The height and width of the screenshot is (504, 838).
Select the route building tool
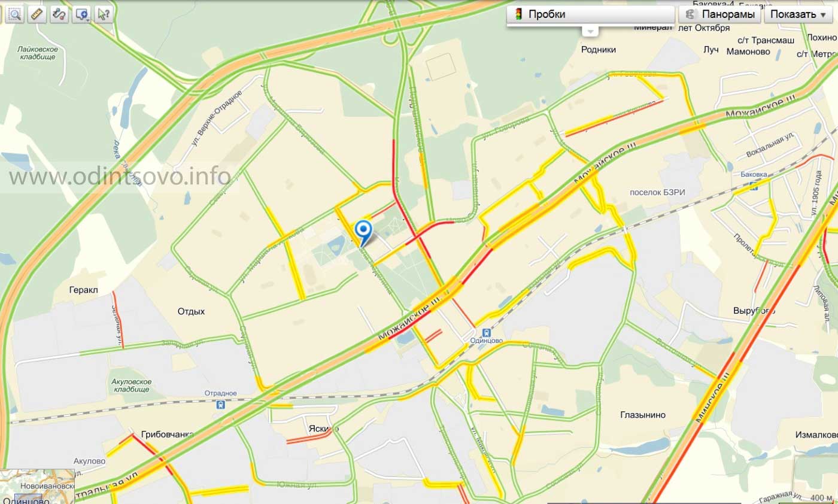(59, 15)
